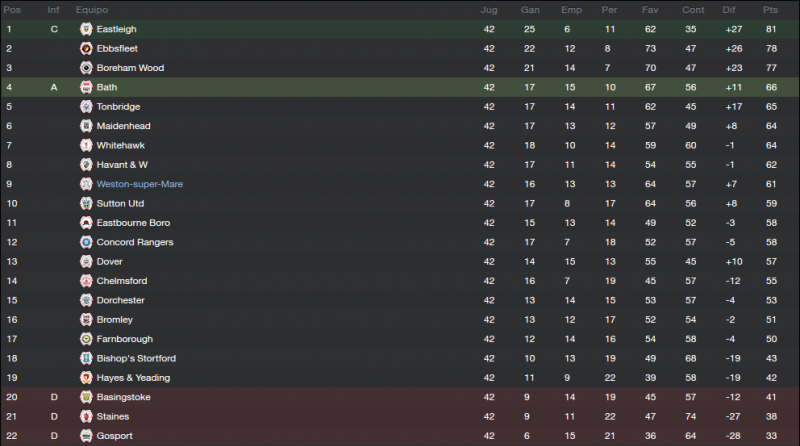Image resolution: width=800 pixels, height=446 pixels.
Task: Open Boreham Wood via its badge icon
Action: point(86,68)
